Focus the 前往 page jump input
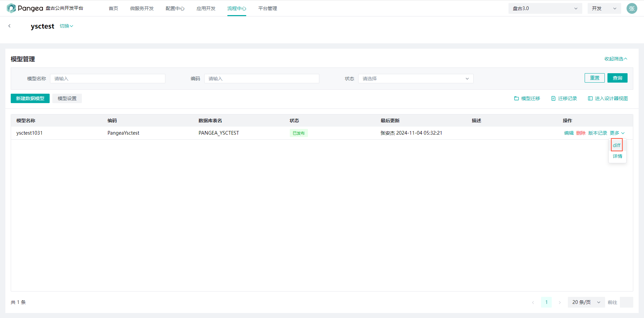644x318 pixels. pyautogui.click(x=626, y=302)
